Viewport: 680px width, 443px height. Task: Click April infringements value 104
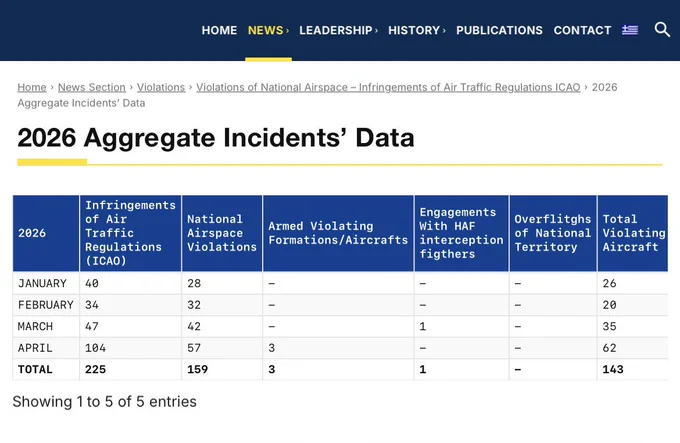95,348
